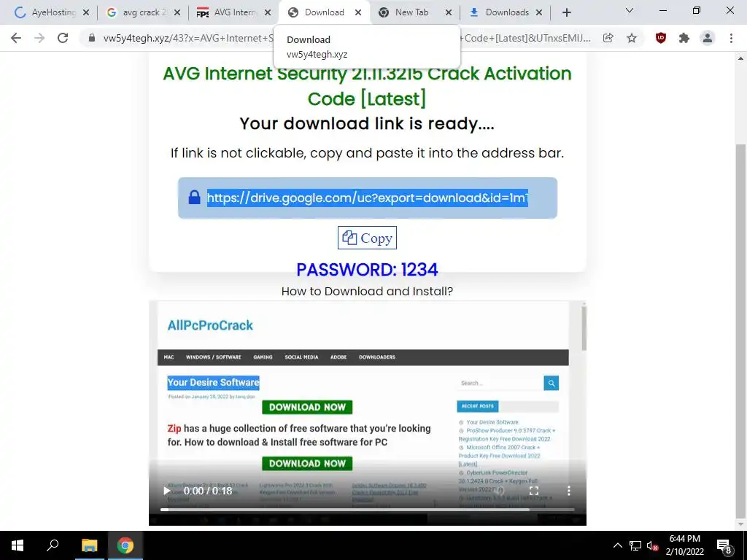The width and height of the screenshot is (747, 560).
Task: Click the second DOWNLOAD NOW button in video
Action: point(307,463)
